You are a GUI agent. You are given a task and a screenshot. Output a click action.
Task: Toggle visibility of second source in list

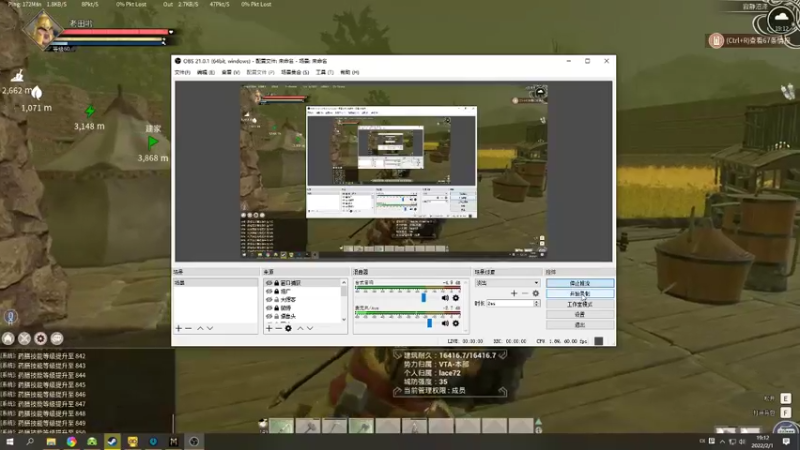tap(269, 291)
